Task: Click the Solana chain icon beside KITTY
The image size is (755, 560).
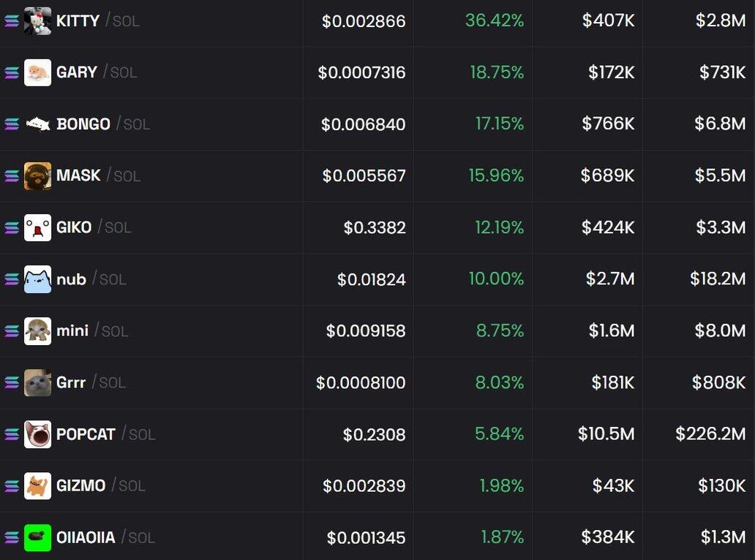Action: (12, 21)
